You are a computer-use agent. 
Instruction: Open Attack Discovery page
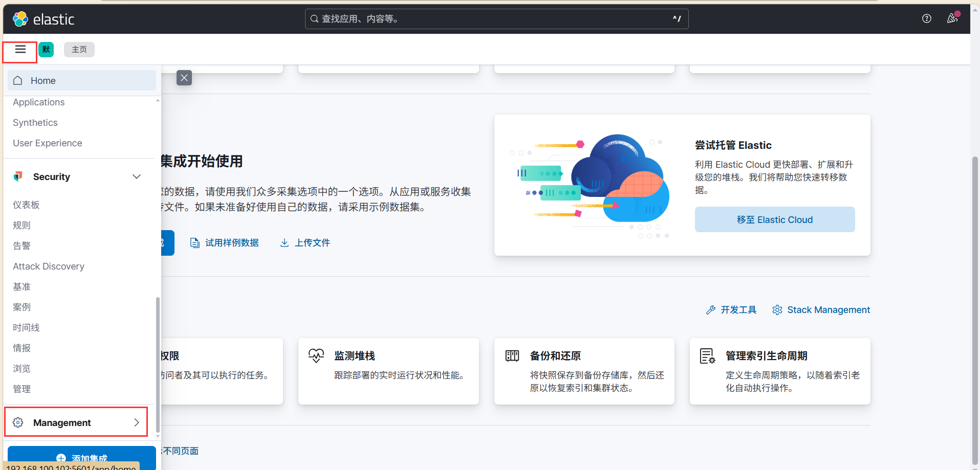(x=49, y=266)
